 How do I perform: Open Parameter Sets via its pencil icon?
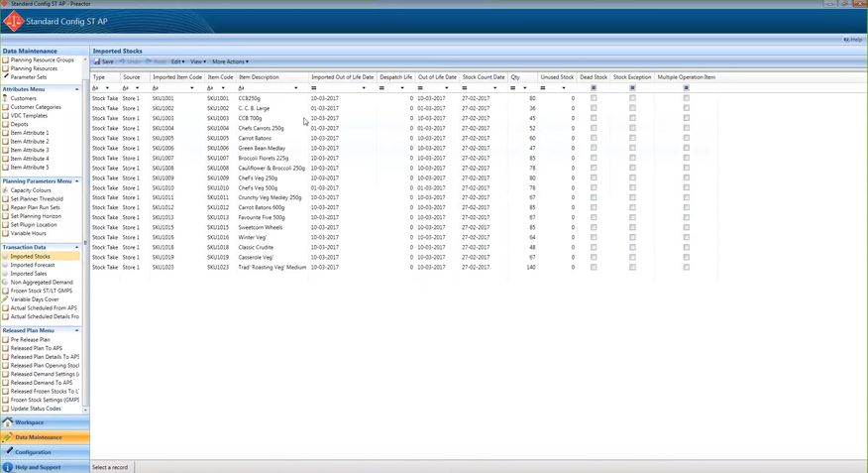tap(6, 76)
